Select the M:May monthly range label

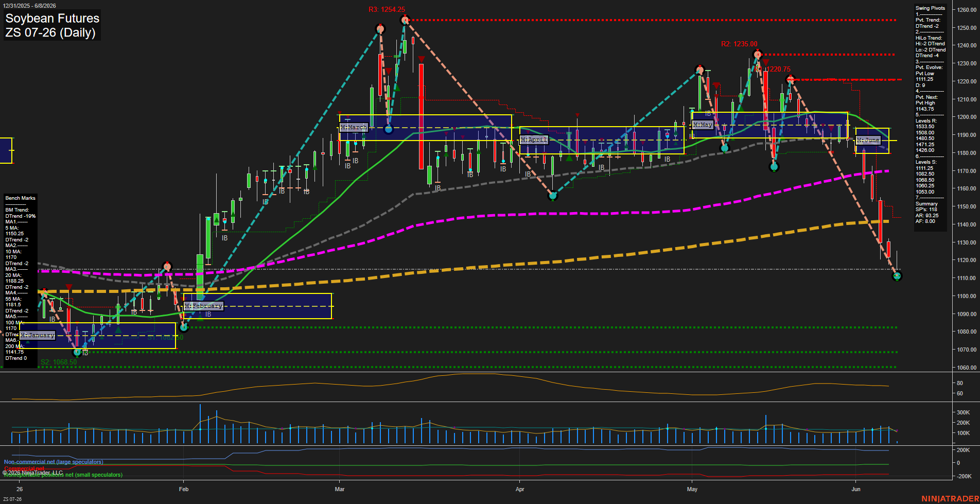pos(703,125)
